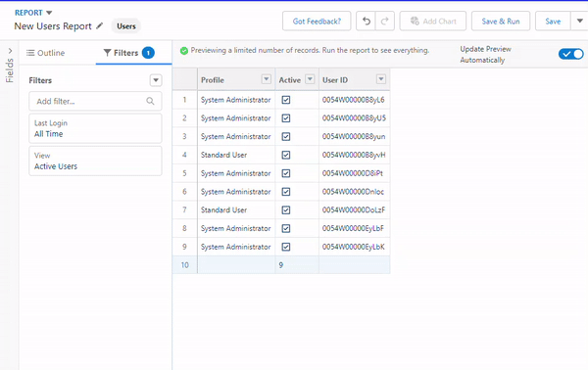Click the total count 9 cell
The width and height of the screenshot is (588, 370).
[x=297, y=265]
